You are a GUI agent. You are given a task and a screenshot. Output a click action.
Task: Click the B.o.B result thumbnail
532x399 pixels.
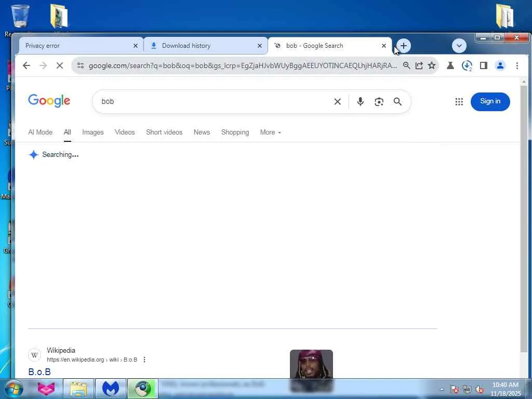311,364
